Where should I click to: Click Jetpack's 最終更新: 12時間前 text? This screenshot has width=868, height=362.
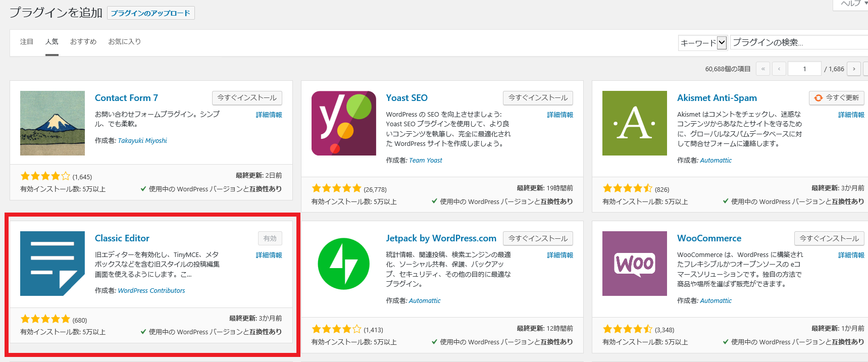545,329
